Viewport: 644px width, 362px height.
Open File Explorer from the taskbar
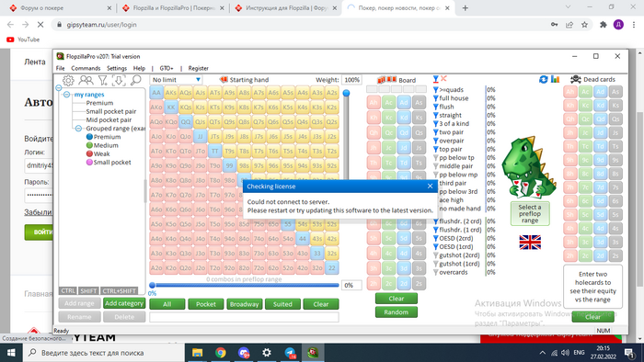click(x=198, y=353)
